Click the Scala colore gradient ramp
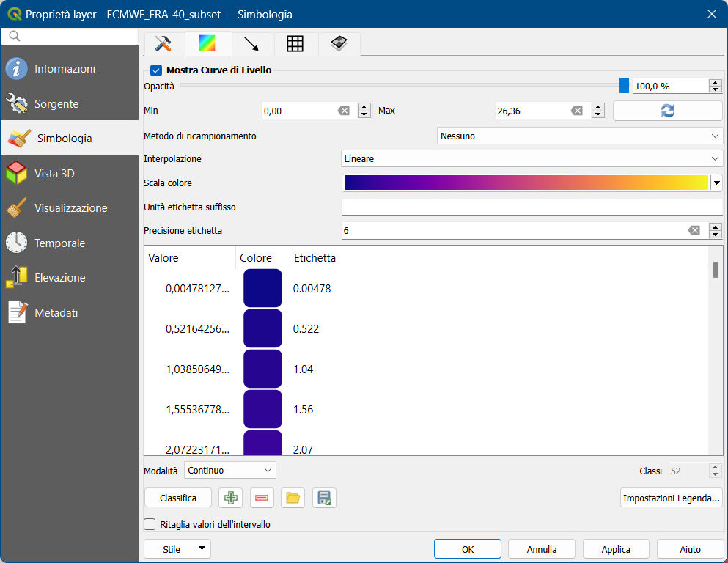 coord(526,183)
